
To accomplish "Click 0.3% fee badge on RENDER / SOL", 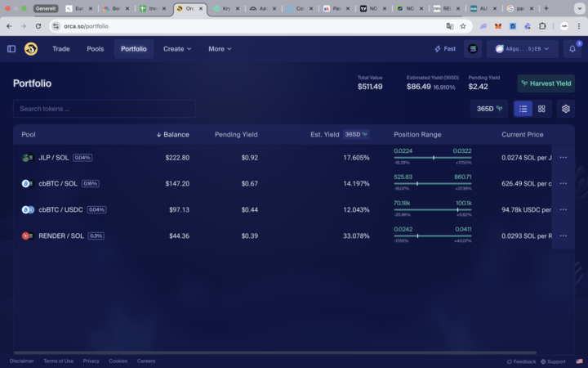I will click(x=96, y=236).
